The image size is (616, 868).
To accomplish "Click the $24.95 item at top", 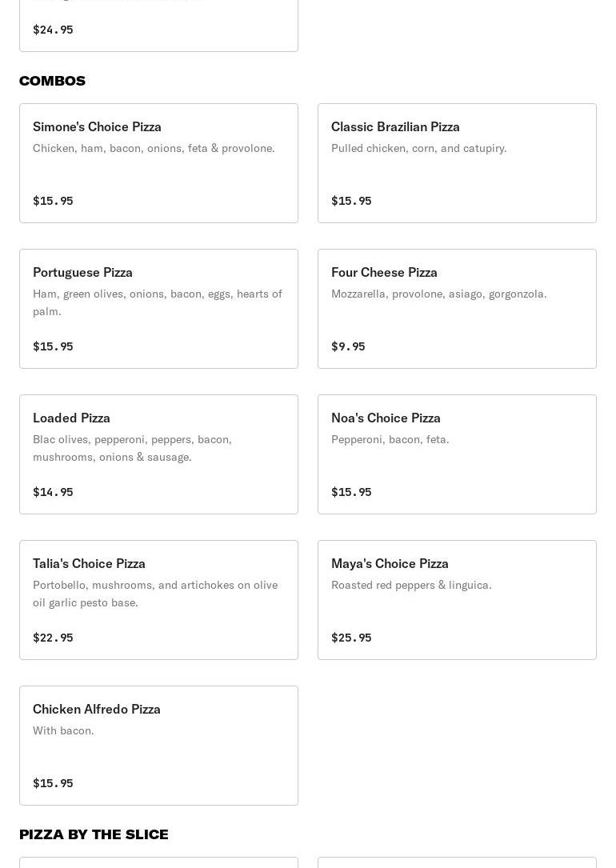I will coord(53,30).
